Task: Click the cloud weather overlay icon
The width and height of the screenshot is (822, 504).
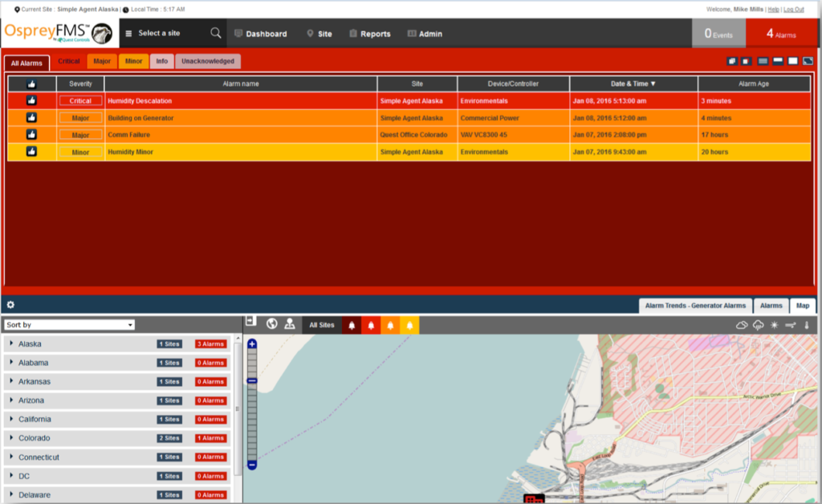Action: pos(742,325)
